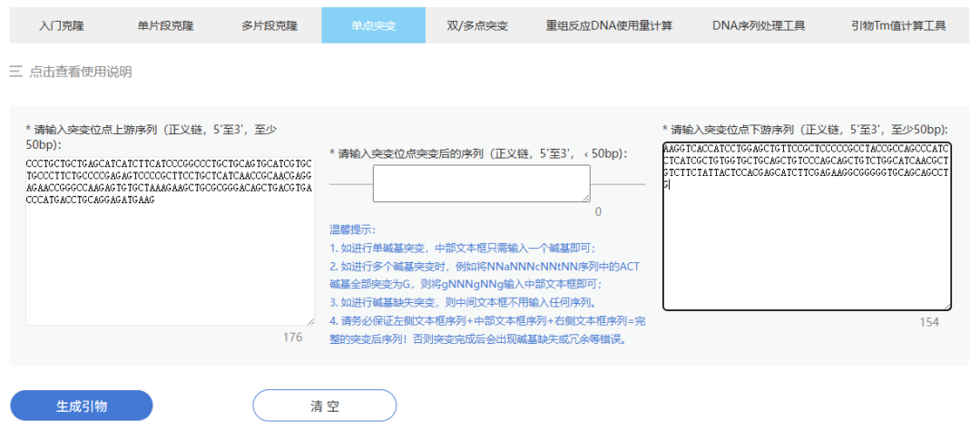Click the upstream sequence text box
The image size is (980, 431).
[x=170, y=241]
